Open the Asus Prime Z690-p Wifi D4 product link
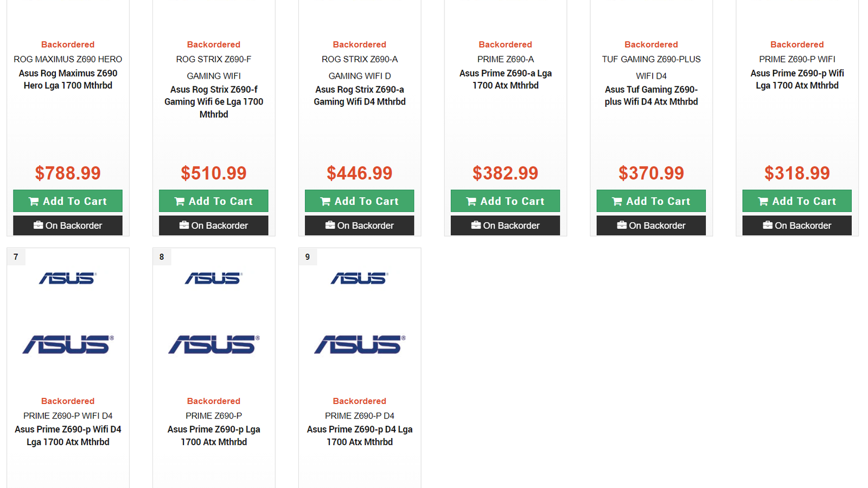This screenshot has height=488, width=868. click(68, 435)
